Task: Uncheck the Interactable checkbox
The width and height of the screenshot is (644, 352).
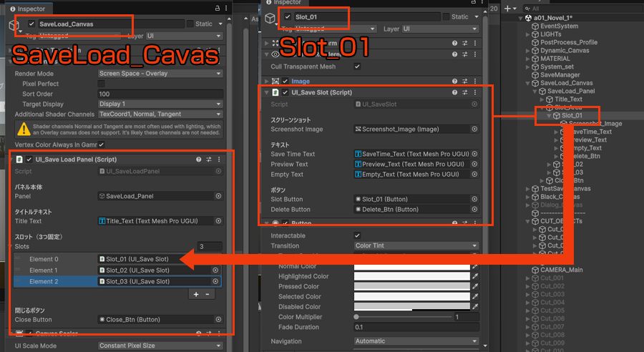Action: (357, 235)
